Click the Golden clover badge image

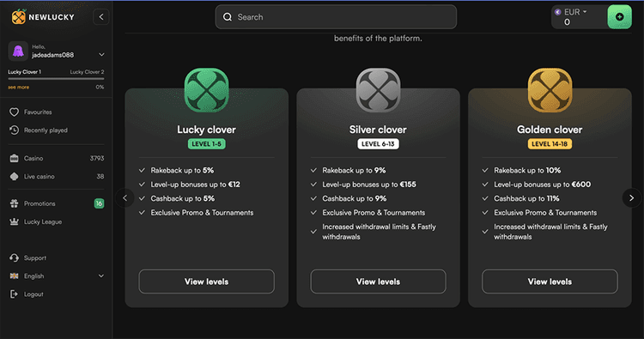[550, 90]
